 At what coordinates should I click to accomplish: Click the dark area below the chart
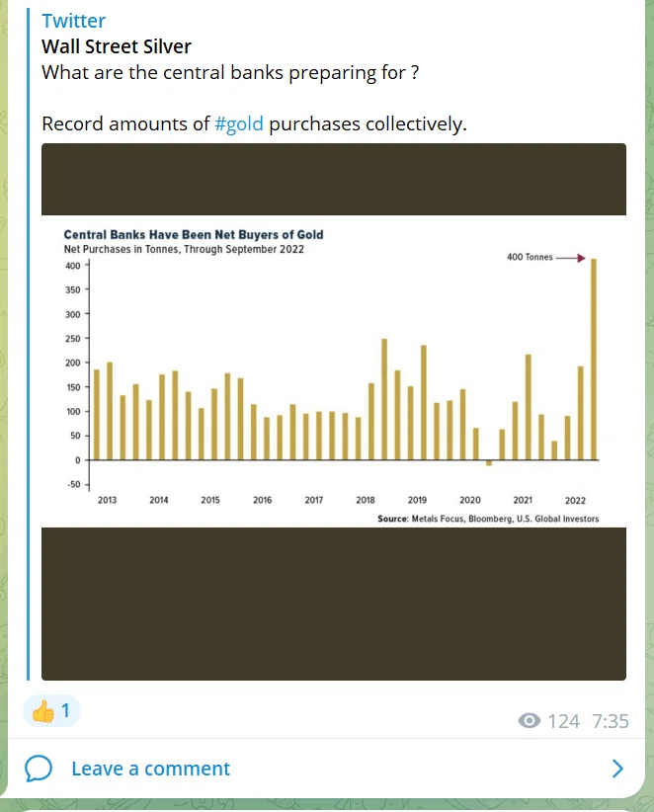pyautogui.click(x=334, y=604)
